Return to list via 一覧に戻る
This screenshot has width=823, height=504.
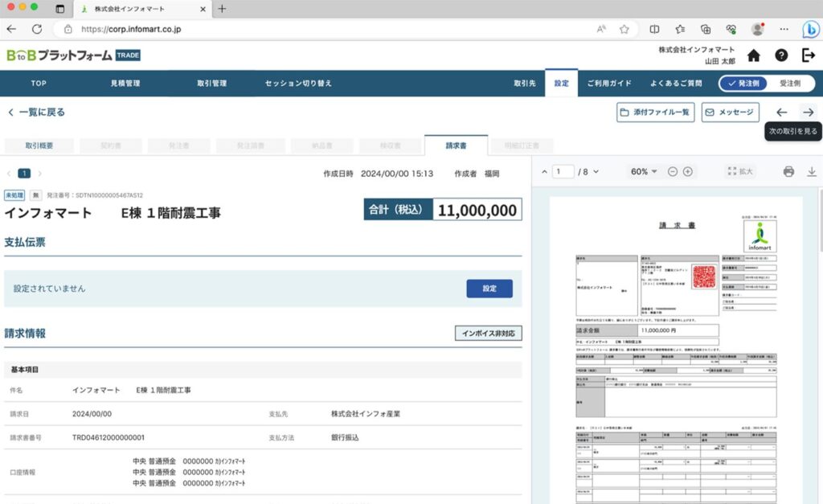(x=36, y=113)
